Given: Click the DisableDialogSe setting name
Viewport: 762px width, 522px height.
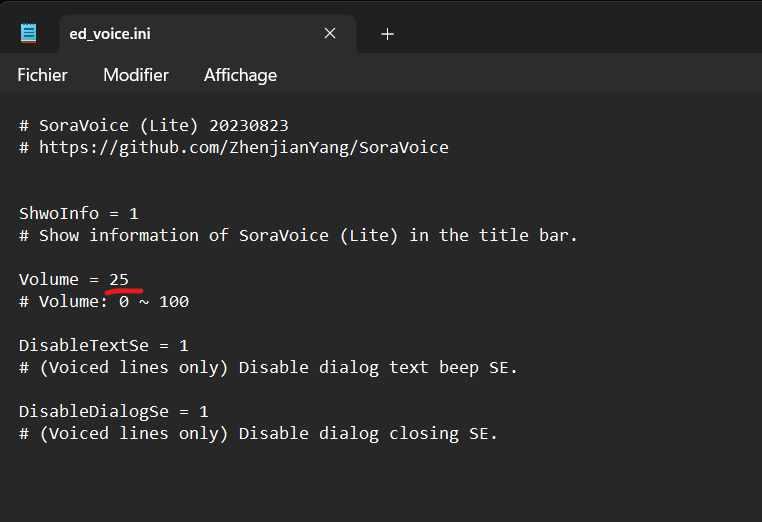Looking at the screenshot, I should [93, 411].
